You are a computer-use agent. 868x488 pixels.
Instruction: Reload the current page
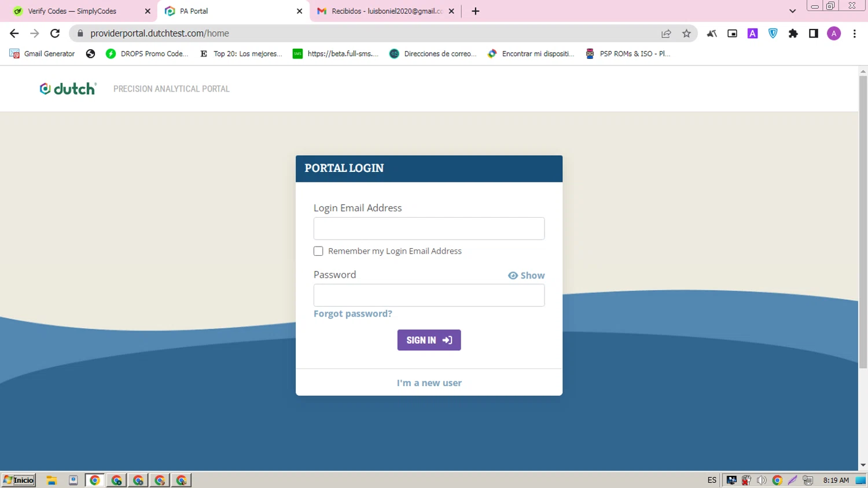[x=55, y=34]
